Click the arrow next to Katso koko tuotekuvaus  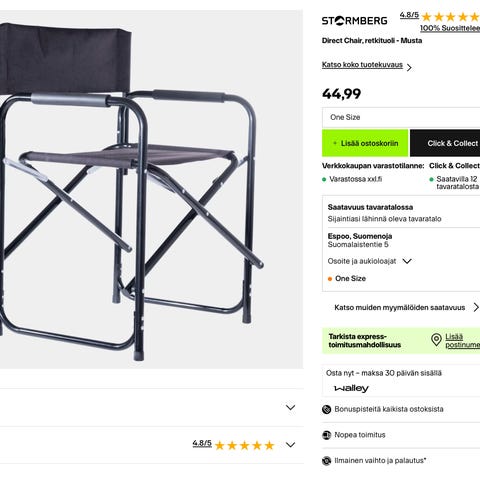click(x=409, y=67)
